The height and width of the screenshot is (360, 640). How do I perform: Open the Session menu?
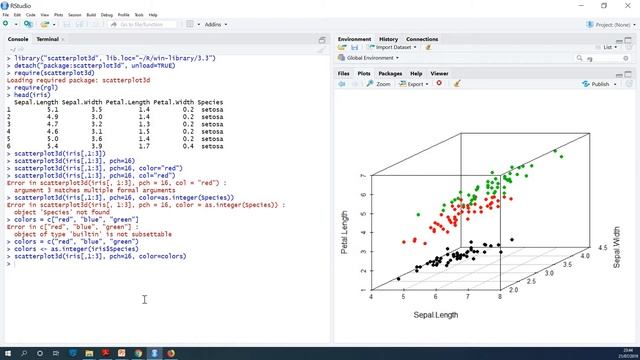tap(75, 15)
